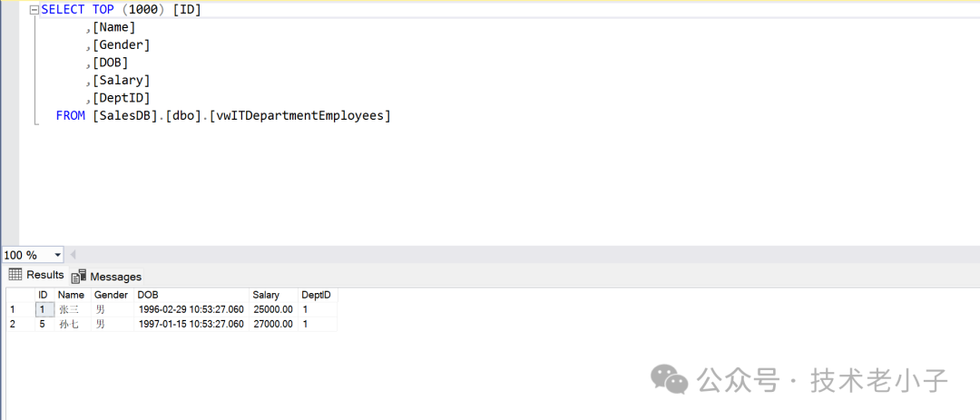The image size is (980, 420).
Task: Click the Gender cell 男 in row 1
Action: point(113,309)
